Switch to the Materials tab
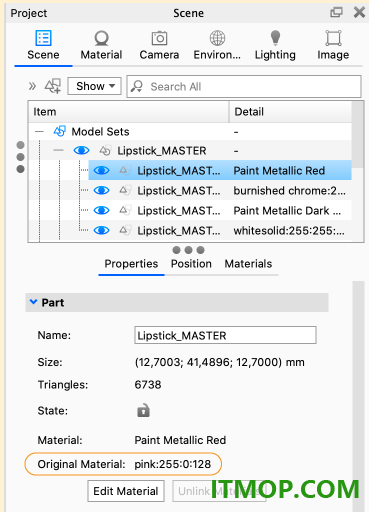The image size is (369, 512). pyautogui.click(x=248, y=264)
